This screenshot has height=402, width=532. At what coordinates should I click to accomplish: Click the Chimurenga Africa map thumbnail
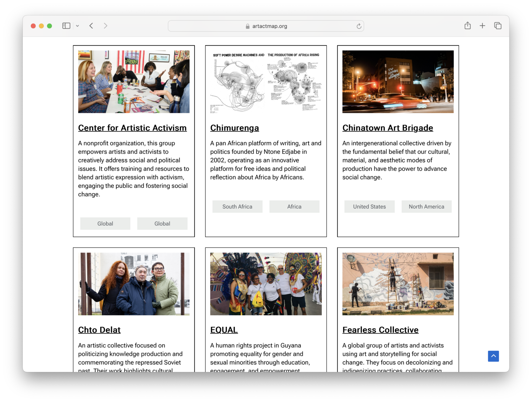(266, 82)
